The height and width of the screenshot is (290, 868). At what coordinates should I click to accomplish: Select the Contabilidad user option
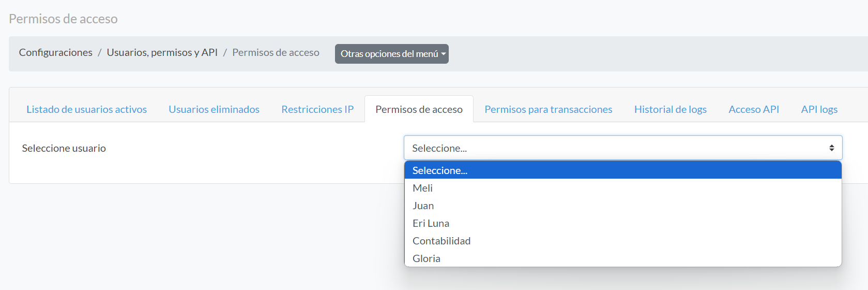click(x=623, y=241)
